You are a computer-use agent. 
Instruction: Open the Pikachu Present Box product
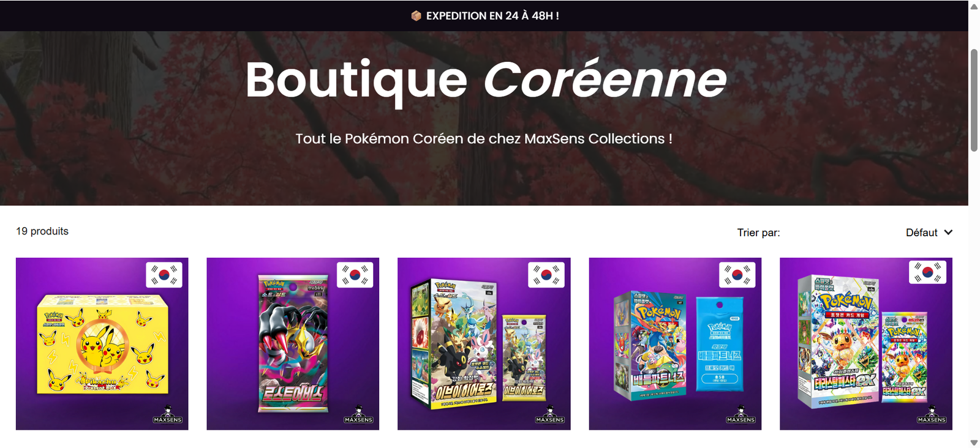pos(102,344)
